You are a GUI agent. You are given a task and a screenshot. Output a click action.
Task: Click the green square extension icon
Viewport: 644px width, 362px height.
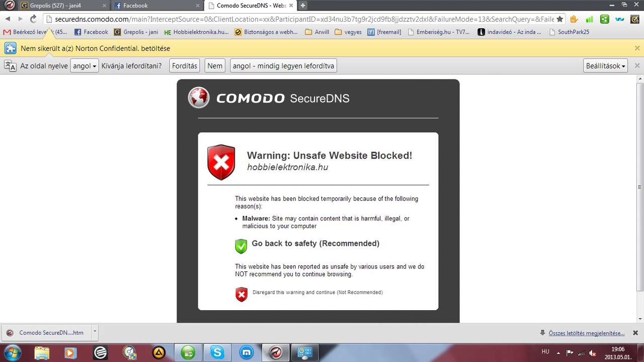605,19
